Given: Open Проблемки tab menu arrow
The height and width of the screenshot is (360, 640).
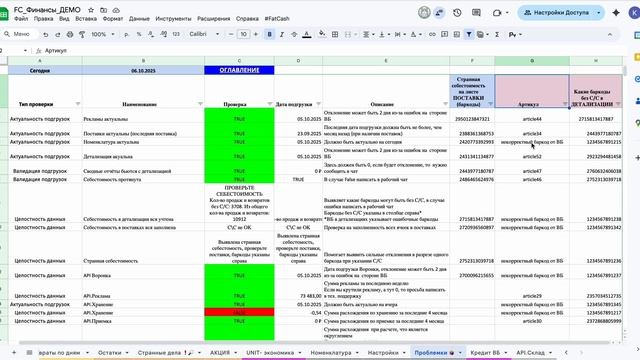Looking at the screenshot, I should pyautogui.click(x=460, y=353).
